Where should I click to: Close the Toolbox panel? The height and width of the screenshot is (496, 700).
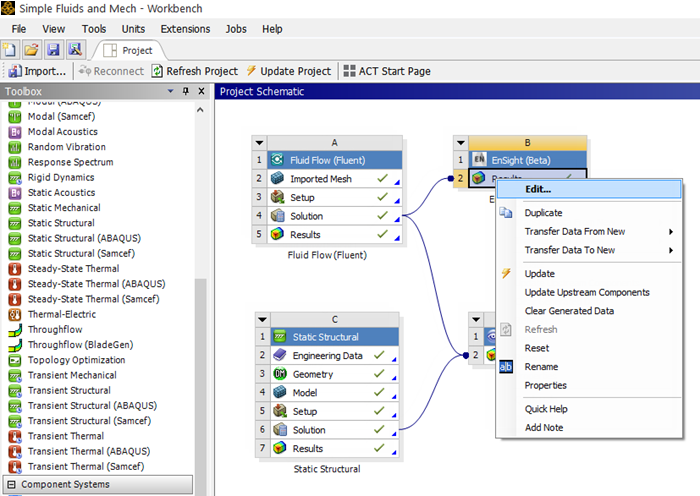pyautogui.click(x=201, y=91)
